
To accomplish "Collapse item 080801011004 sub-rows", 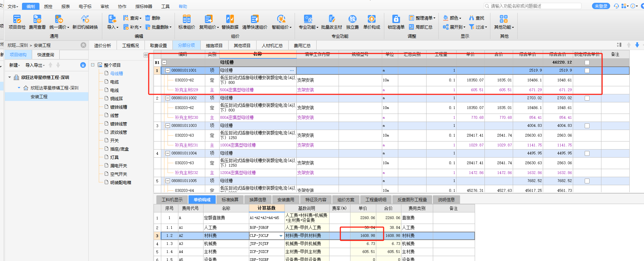I will pos(168,153).
